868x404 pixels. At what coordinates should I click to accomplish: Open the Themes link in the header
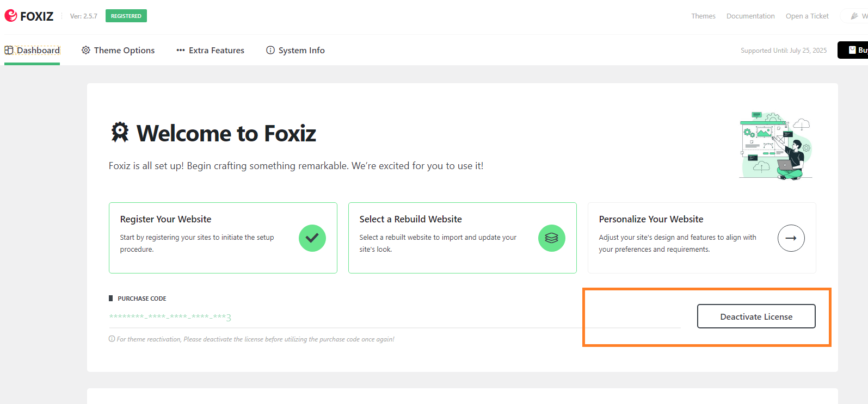(703, 16)
